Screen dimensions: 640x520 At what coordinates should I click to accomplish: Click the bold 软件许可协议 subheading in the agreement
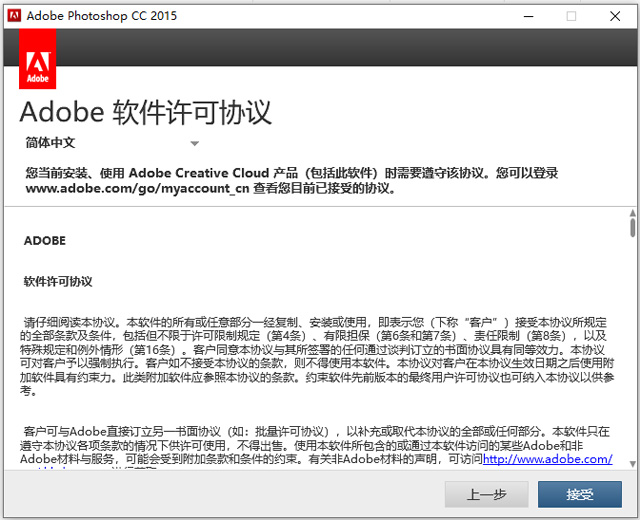tap(58, 281)
